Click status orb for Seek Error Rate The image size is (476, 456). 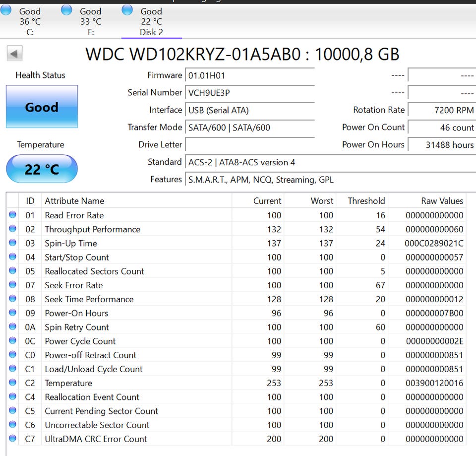(12, 284)
